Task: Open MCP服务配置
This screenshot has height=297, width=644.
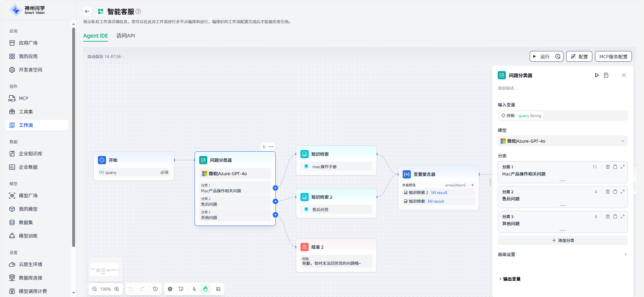Action: point(613,56)
